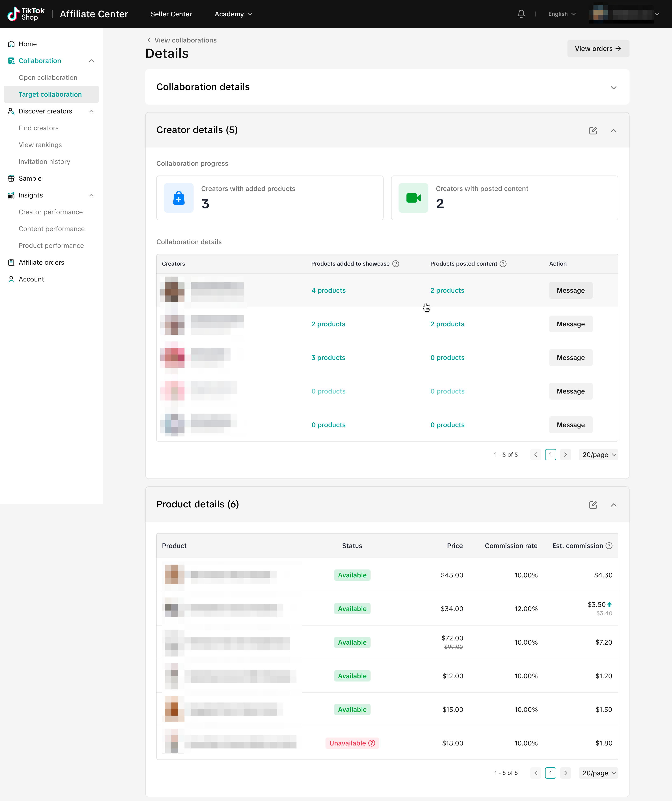The width and height of the screenshot is (672, 801).
Task: Edit Creator details via pencil icon
Action: click(593, 130)
